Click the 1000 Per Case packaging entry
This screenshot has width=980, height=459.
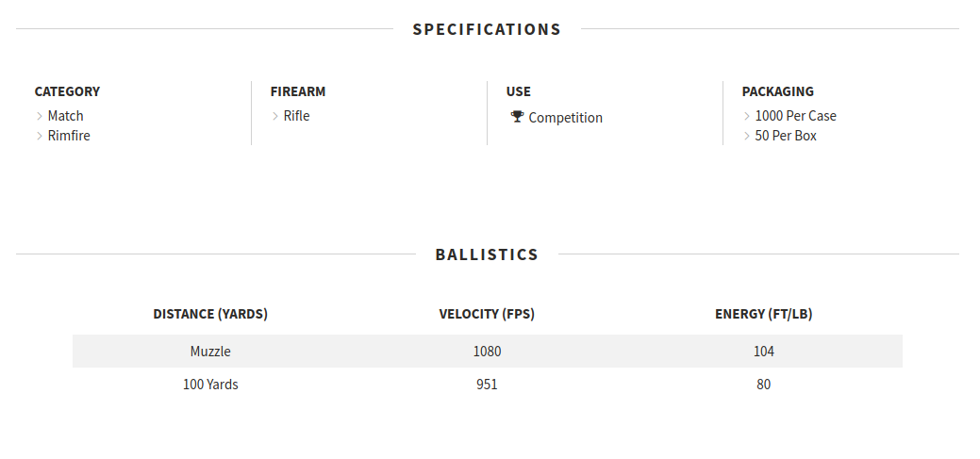pos(796,116)
